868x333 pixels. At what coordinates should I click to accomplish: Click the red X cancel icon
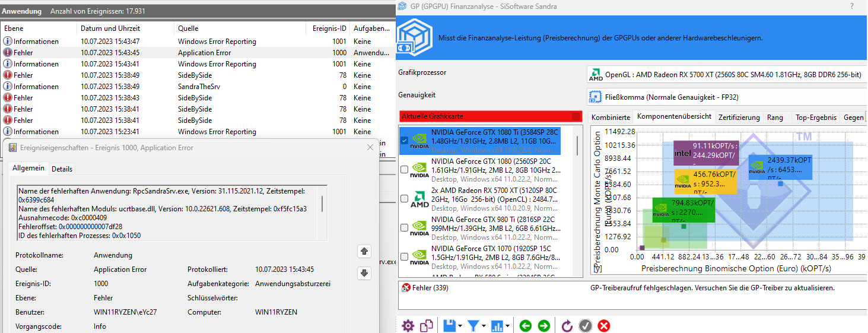pos(604,325)
